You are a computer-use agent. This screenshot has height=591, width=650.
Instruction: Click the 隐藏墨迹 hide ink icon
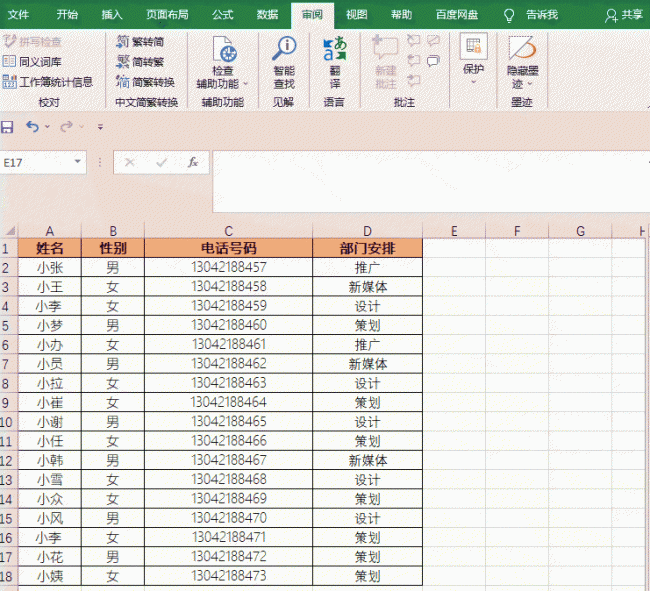(x=522, y=48)
